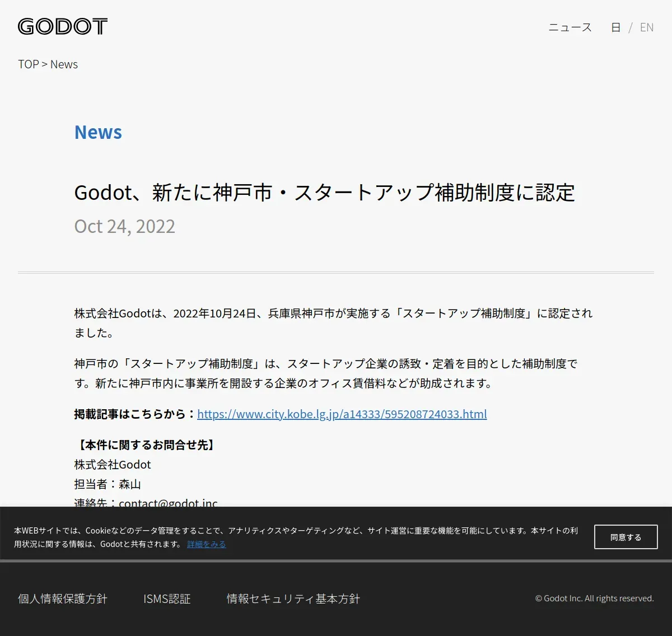Click the 掲載記事はこちらから label

click(x=136, y=414)
